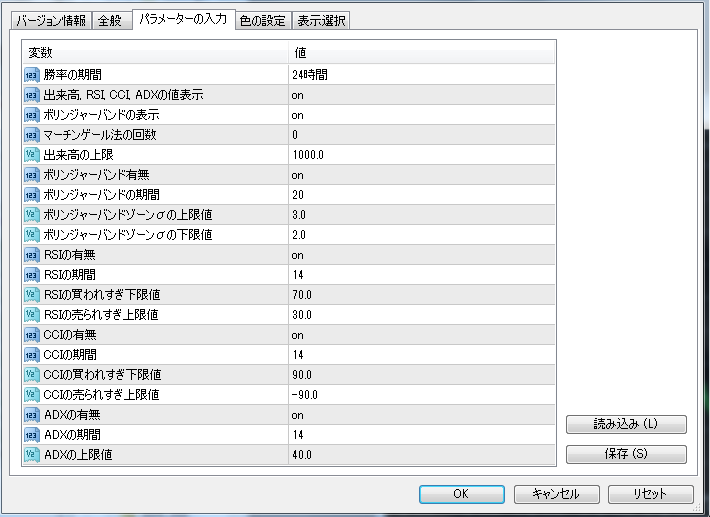Open the 色の設定 tab

pyautogui.click(x=263, y=21)
